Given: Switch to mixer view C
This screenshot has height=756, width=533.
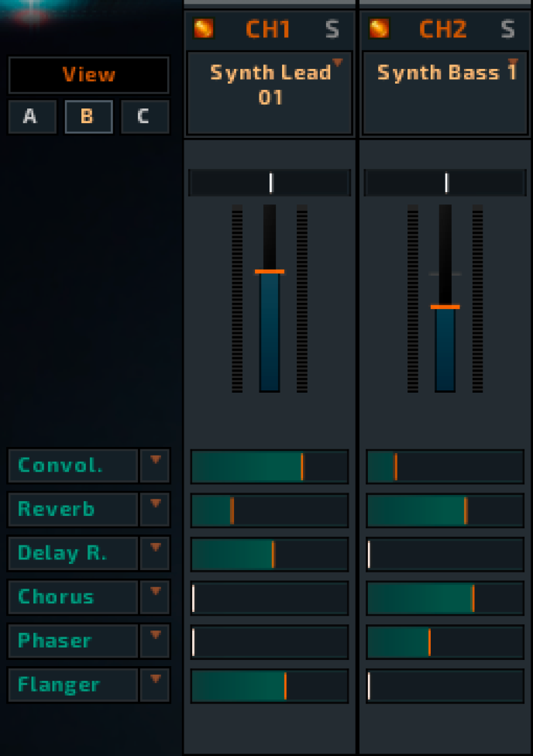Looking at the screenshot, I should point(144,117).
